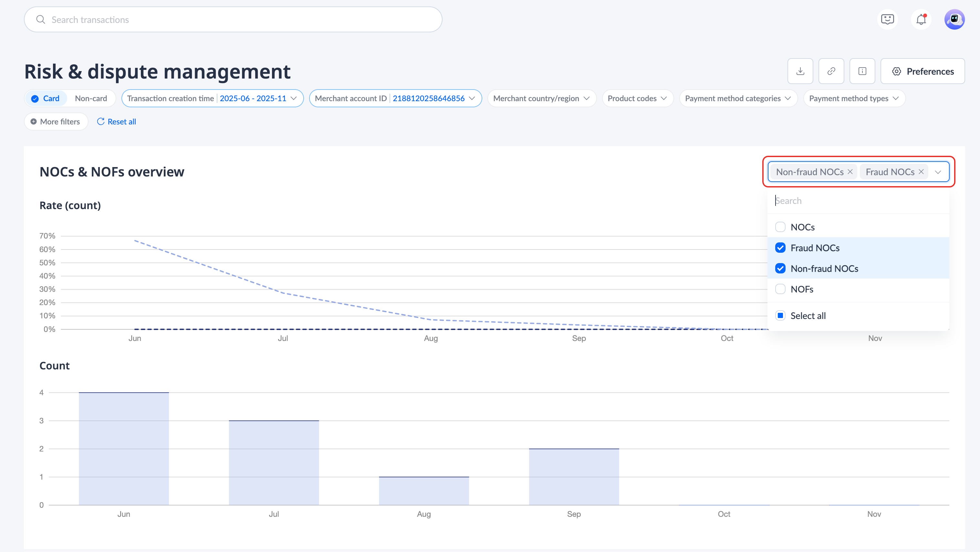Check the NOCs checkbox option
Viewport: 980px width, 552px height.
[780, 227]
